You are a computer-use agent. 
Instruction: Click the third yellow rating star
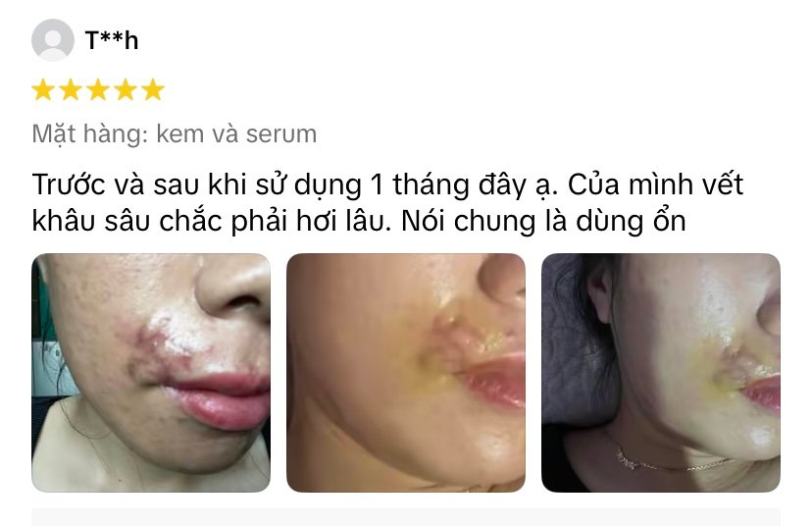[x=98, y=90]
